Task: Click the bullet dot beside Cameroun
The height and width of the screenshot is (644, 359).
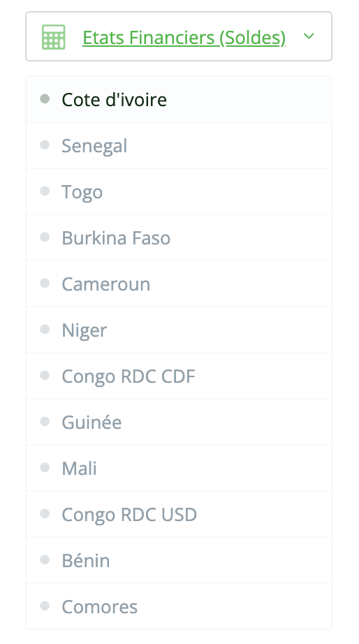Action: [45, 283]
